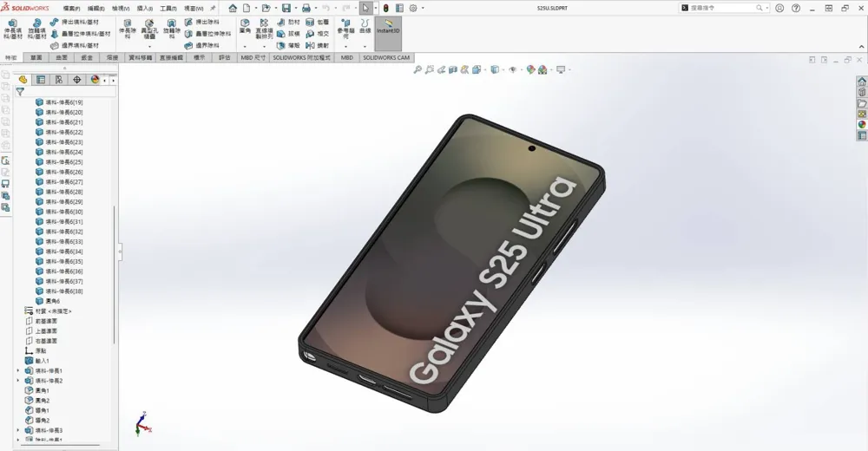This screenshot has height=451, width=868.
Task: Switch to the 評估 Evaluate tab
Action: point(225,57)
